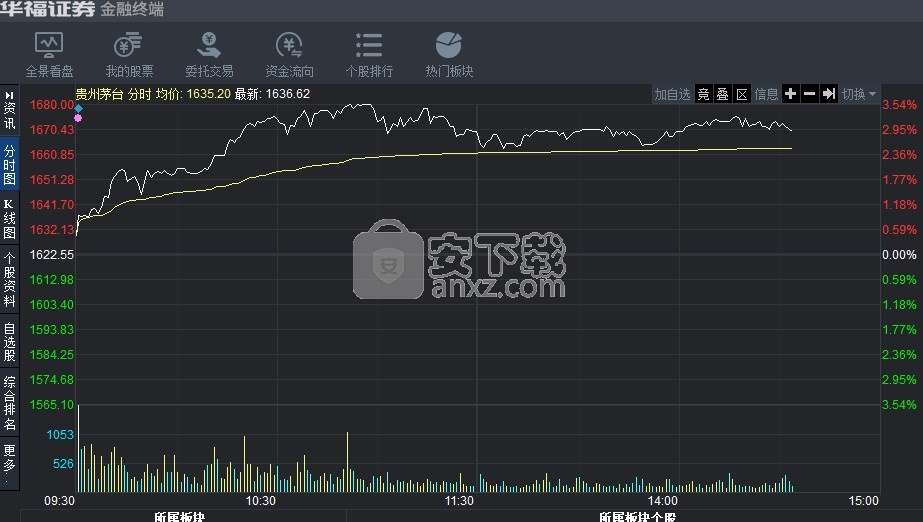Screen dimensions: 923x522
Task: Click the 最新: 1636.62 latest price text
Action: click(272, 94)
